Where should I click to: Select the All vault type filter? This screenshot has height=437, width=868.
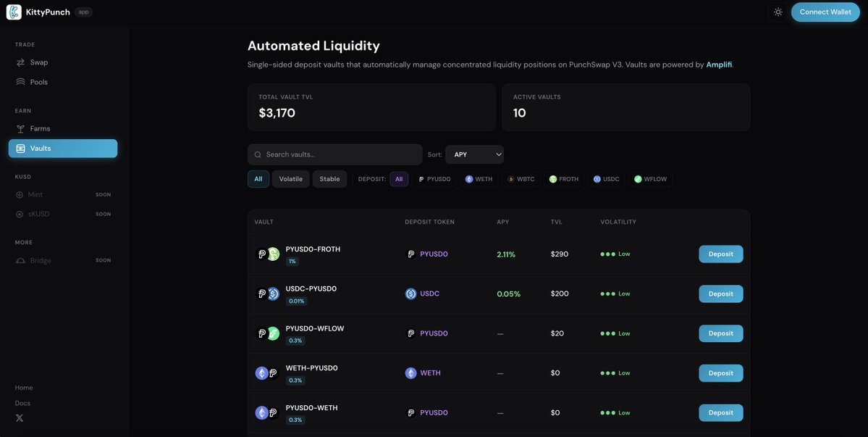click(x=258, y=179)
